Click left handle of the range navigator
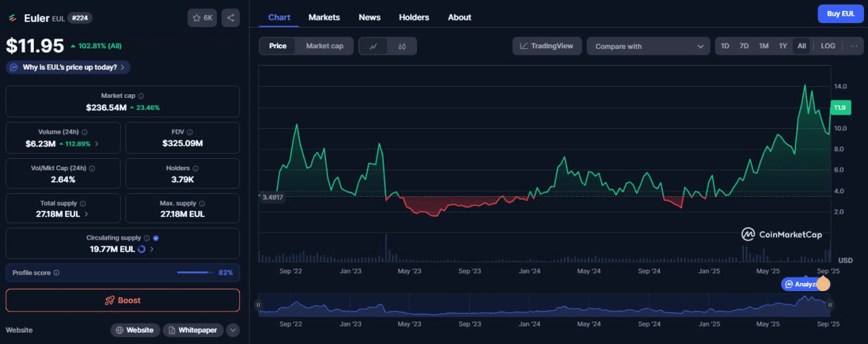The width and height of the screenshot is (868, 344). (x=258, y=305)
